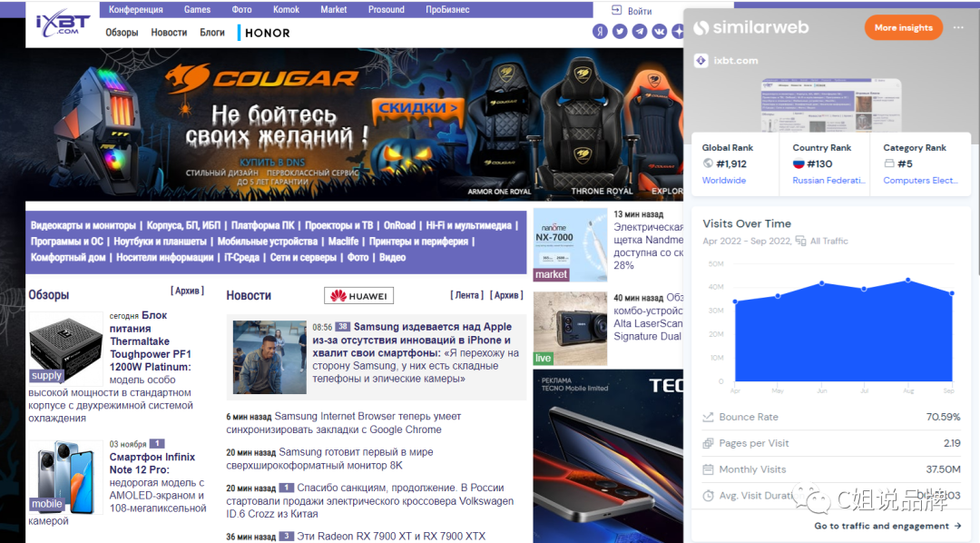Open the Games menu item

[197, 9]
